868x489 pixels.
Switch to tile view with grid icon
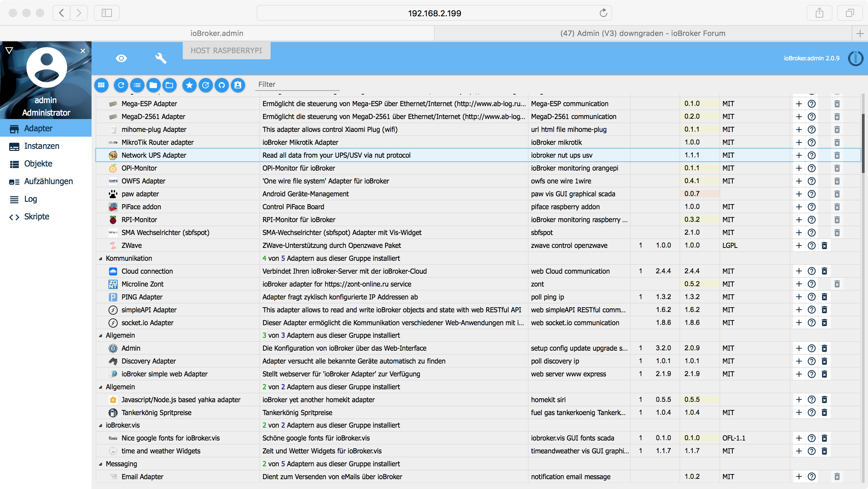[x=101, y=85]
